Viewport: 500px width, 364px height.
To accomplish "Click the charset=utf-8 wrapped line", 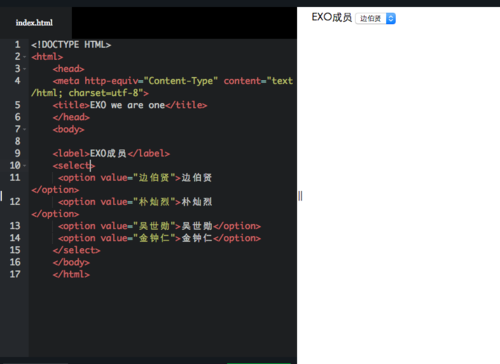I will point(90,93).
